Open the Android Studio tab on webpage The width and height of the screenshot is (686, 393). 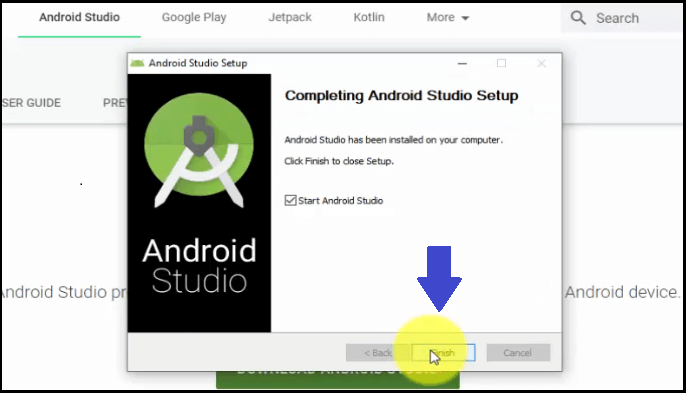click(x=79, y=18)
